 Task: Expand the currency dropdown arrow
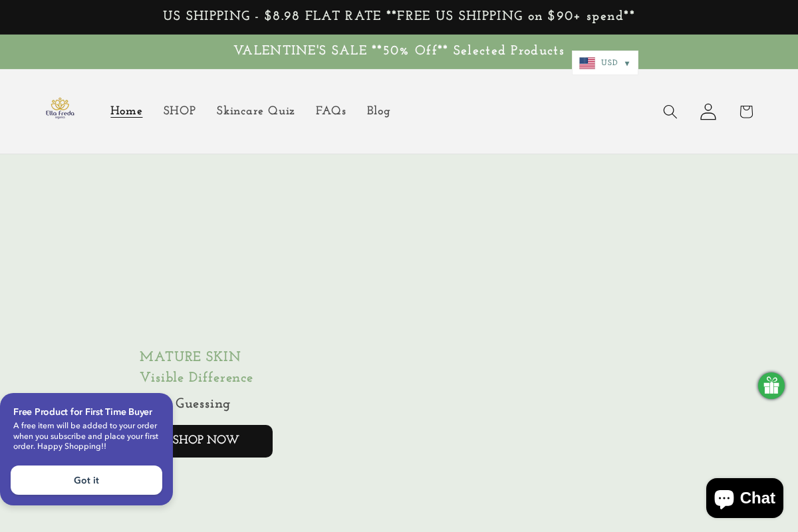pyautogui.click(x=626, y=63)
